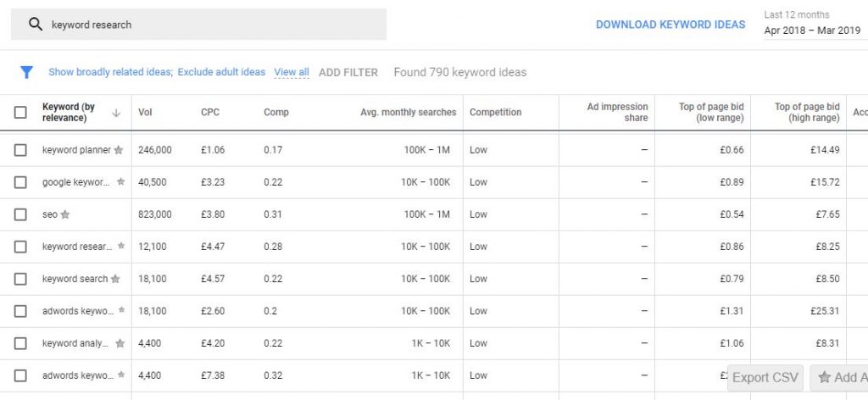Click the keyword search keyword text

coord(75,279)
